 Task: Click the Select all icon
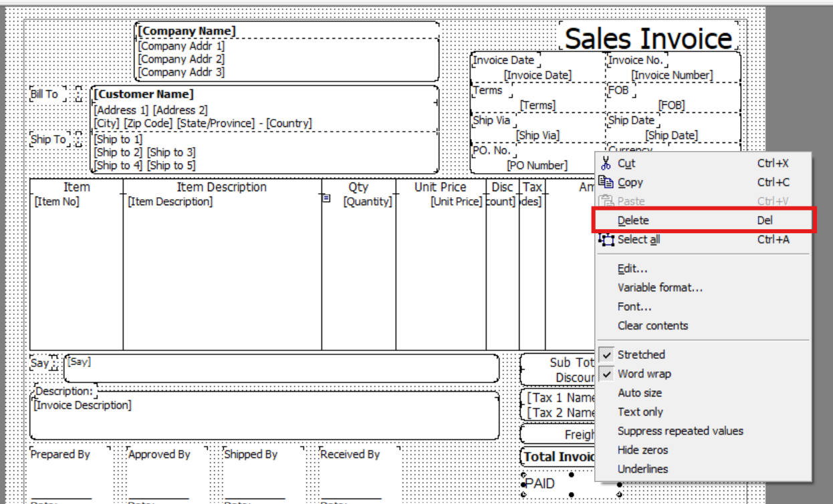click(606, 239)
